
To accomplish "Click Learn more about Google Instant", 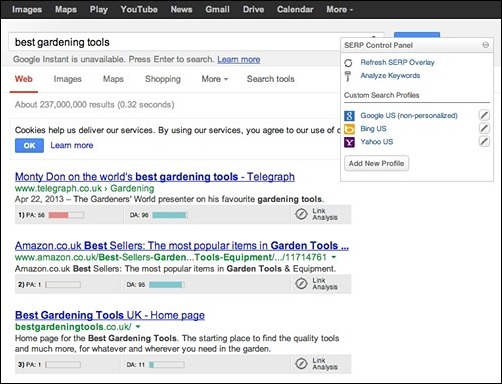I will 239,59.
